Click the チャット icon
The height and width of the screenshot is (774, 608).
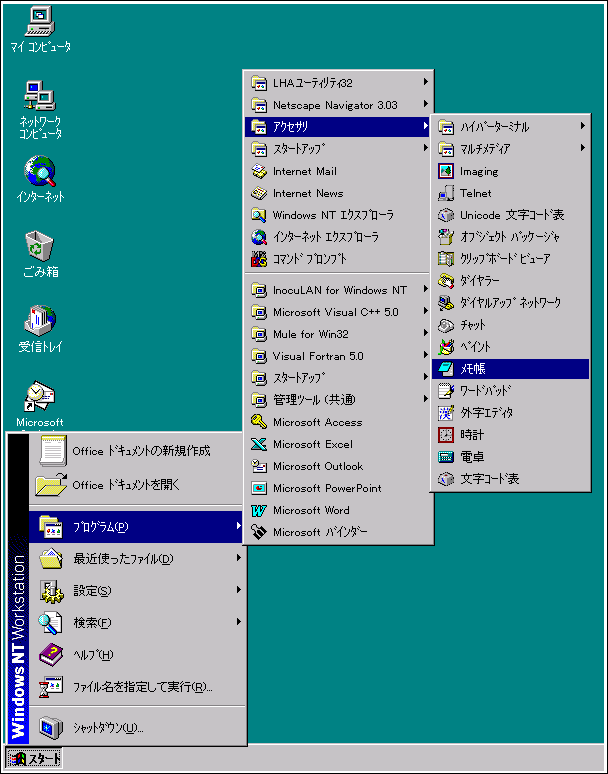[x=446, y=325]
